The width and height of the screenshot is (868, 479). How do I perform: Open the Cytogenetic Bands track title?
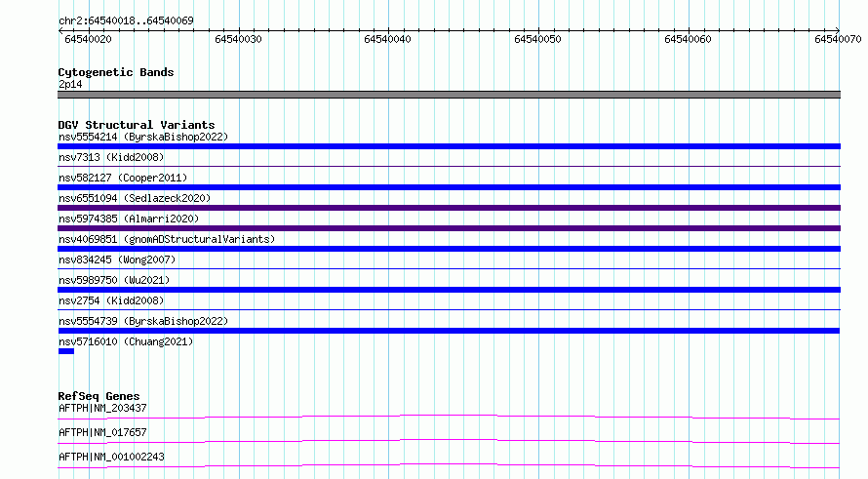pyautogui.click(x=116, y=72)
